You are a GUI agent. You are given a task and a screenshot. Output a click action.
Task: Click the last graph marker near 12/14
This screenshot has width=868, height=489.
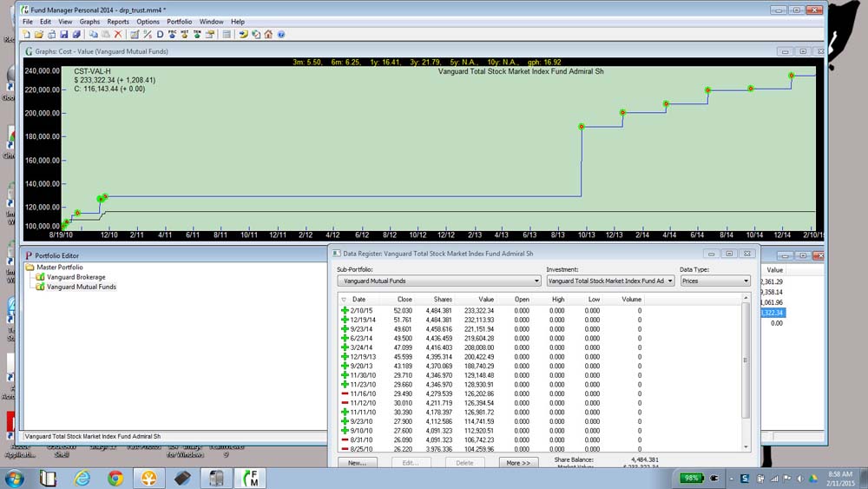792,76
